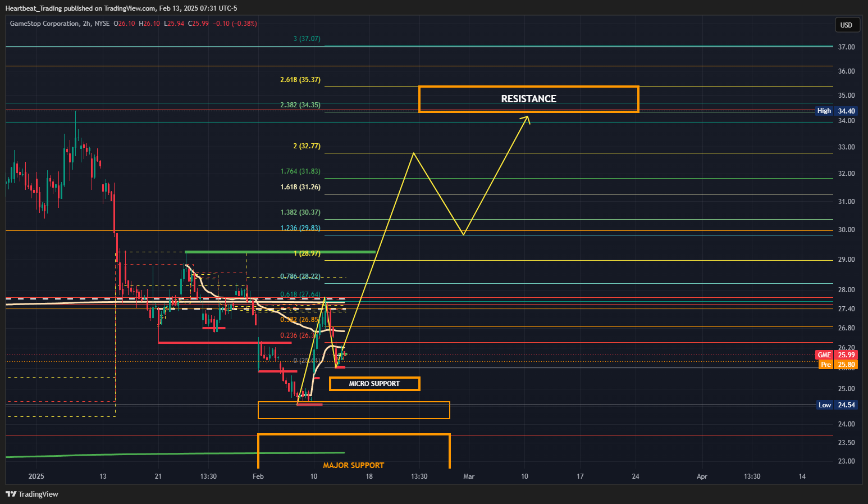This screenshot has height=504, width=868.
Task: Click the GME 25.99 last price tag
Action: (836, 355)
